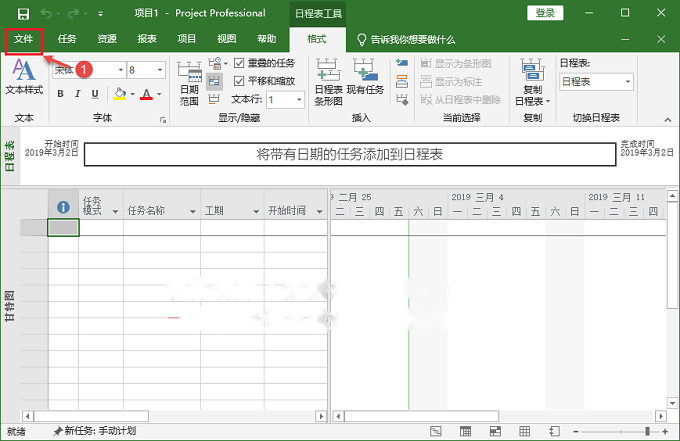Image resolution: width=680 pixels, height=441 pixels.
Task: Open the date format dropdown icon
Action: pos(217,64)
